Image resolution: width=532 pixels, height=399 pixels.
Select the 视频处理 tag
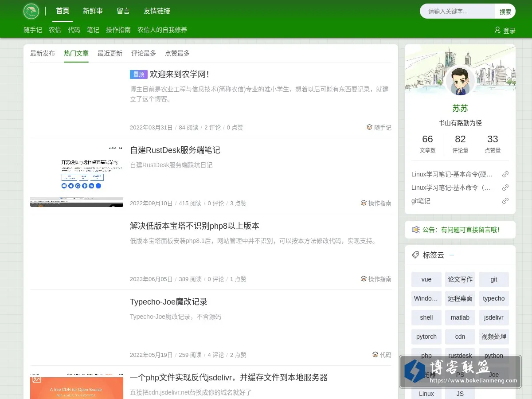494,336
